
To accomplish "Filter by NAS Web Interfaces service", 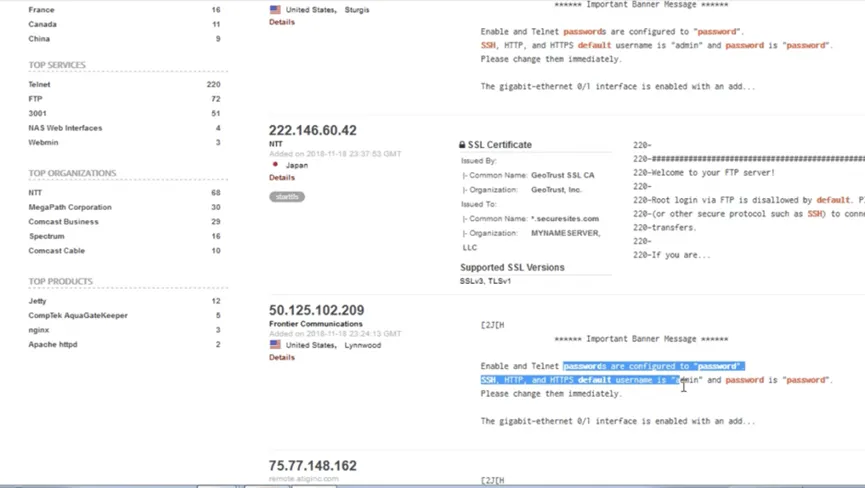I will click(x=65, y=128).
